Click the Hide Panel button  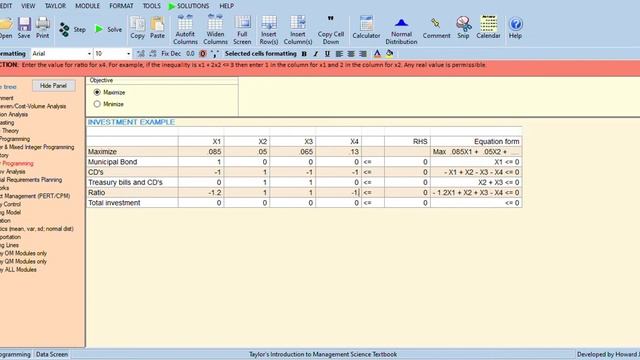(x=53, y=86)
